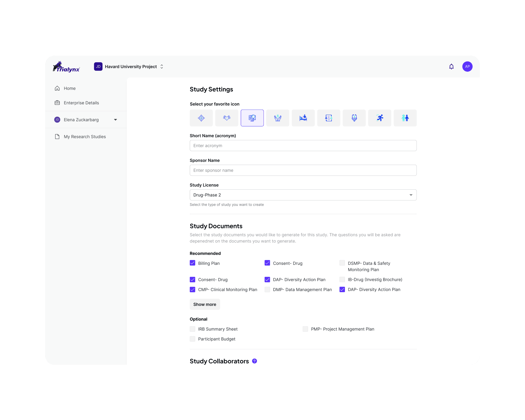The height and width of the screenshot is (420, 525).
Task: Click the Show more button
Action: (x=205, y=304)
